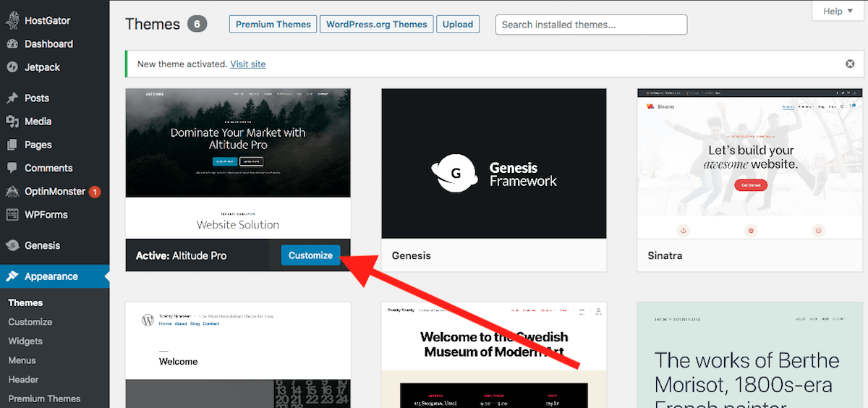The width and height of the screenshot is (868, 408).
Task: Open Media library icon
Action: [12, 122]
